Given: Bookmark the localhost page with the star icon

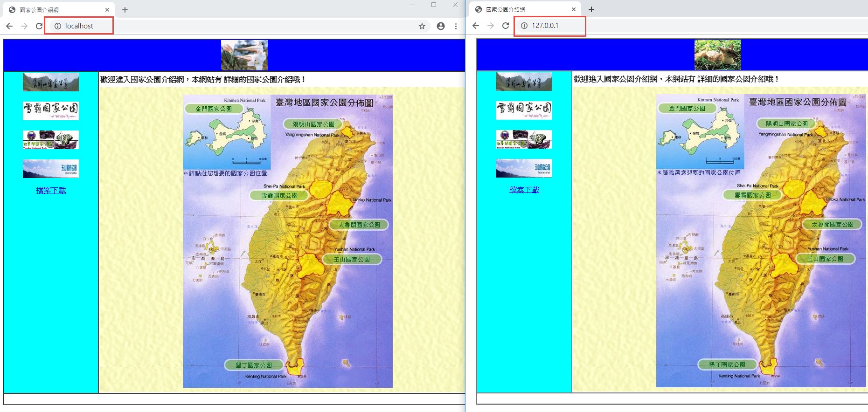Looking at the screenshot, I should coord(422,26).
